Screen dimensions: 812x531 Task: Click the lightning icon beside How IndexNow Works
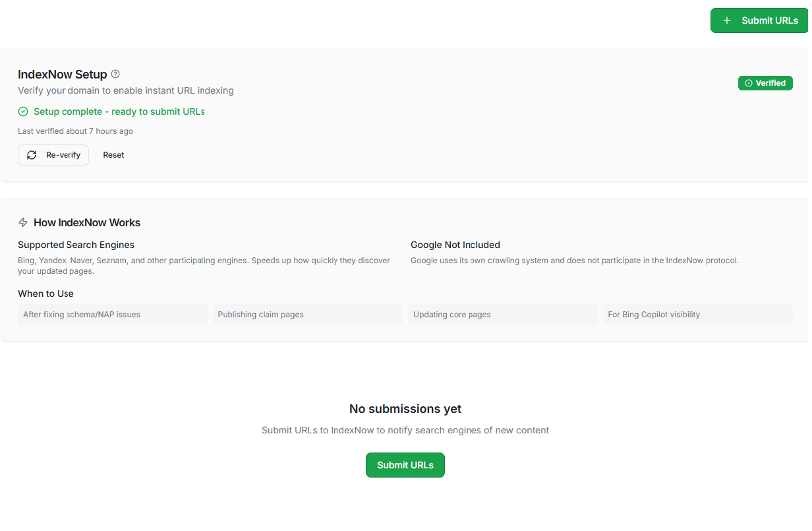[x=23, y=222]
